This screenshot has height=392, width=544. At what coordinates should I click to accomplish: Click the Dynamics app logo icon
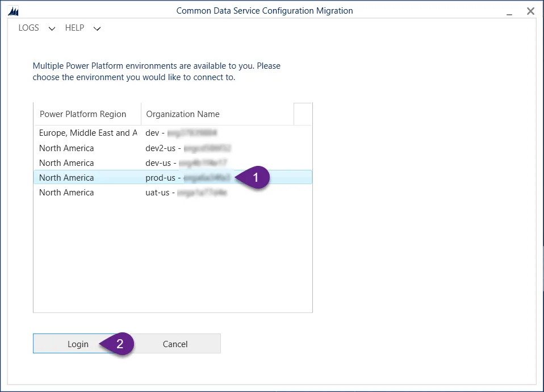[x=13, y=11]
